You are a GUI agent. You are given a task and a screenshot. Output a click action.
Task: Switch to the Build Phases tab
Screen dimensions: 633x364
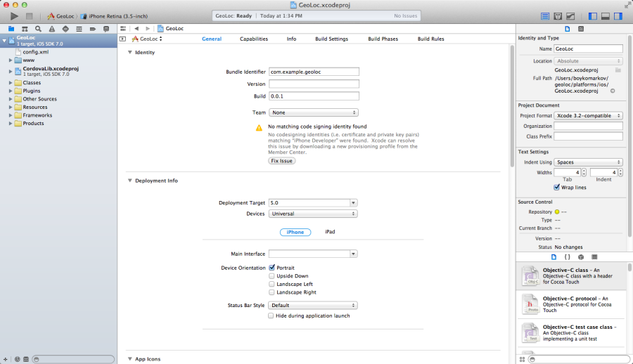pyautogui.click(x=383, y=39)
